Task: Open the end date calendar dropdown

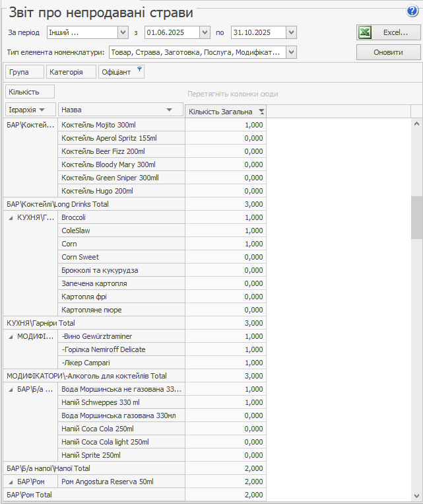Action: coord(291,32)
